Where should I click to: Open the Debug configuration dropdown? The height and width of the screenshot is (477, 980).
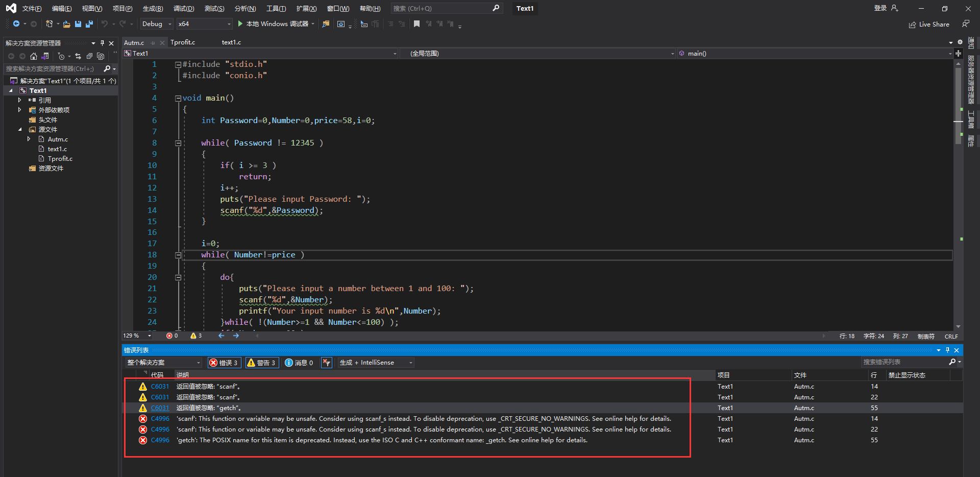coord(156,24)
